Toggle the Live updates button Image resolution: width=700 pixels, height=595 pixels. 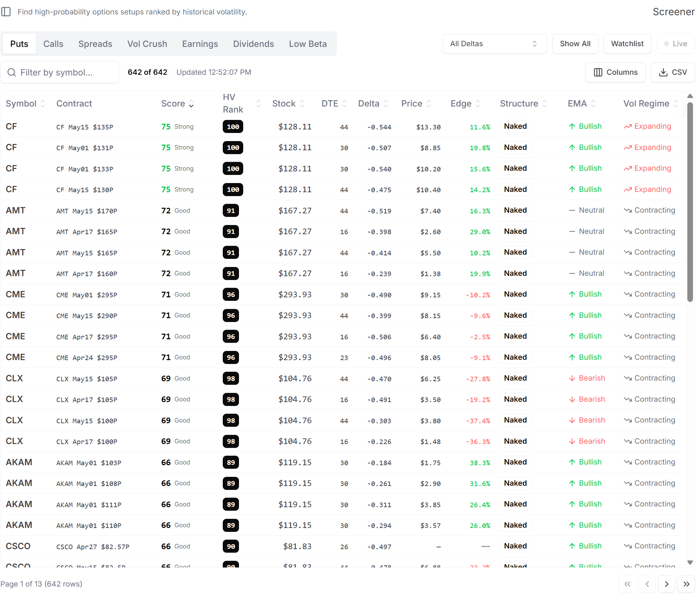(675, 44)
